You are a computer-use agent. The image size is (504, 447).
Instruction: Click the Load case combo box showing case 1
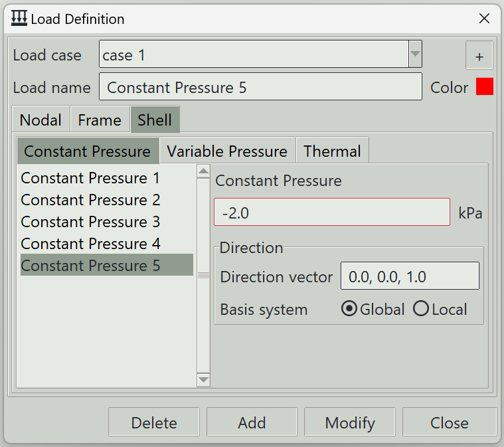click(260, 54)
